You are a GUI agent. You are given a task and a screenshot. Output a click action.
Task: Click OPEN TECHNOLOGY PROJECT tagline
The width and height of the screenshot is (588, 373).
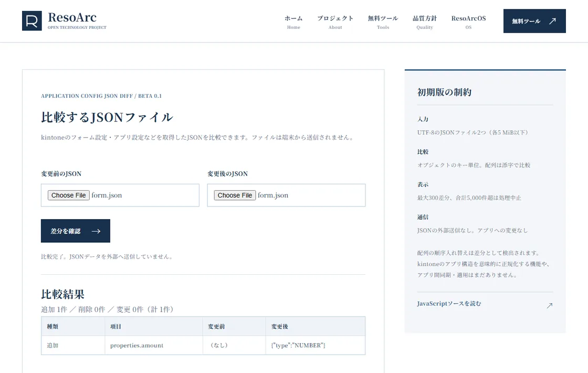(x=77, y=27)
